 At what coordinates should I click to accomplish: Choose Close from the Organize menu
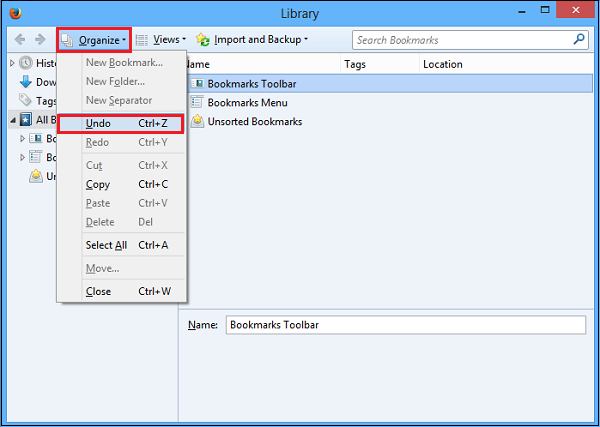[x=121, y=292]
